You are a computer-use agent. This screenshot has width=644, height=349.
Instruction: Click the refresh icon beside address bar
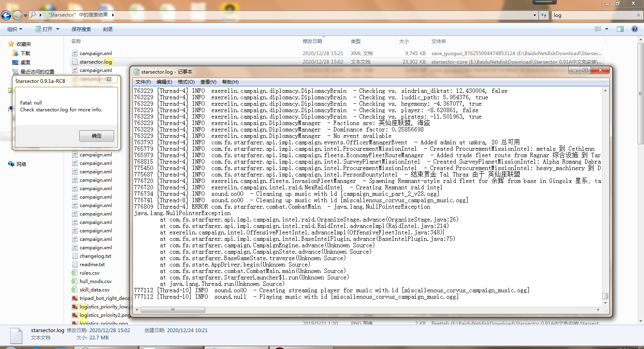[544, 15]
